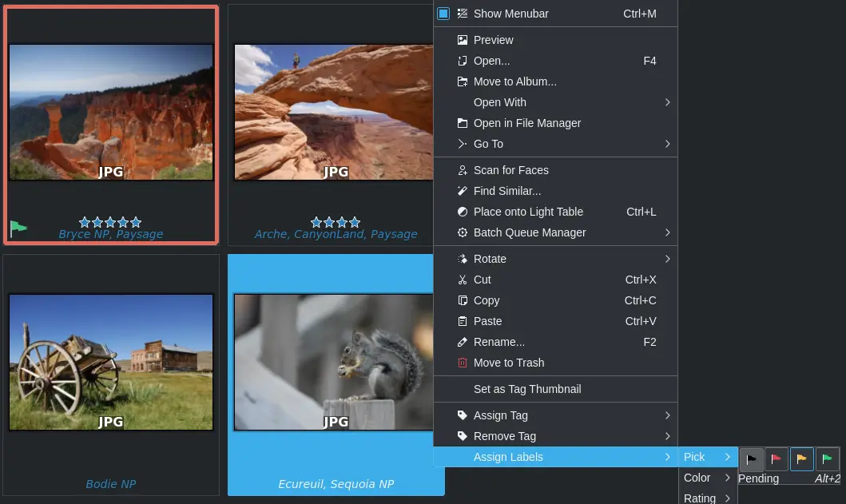Select Rename... from the context menu
This screenshot has height=504, width=846.
coord(498,342)
